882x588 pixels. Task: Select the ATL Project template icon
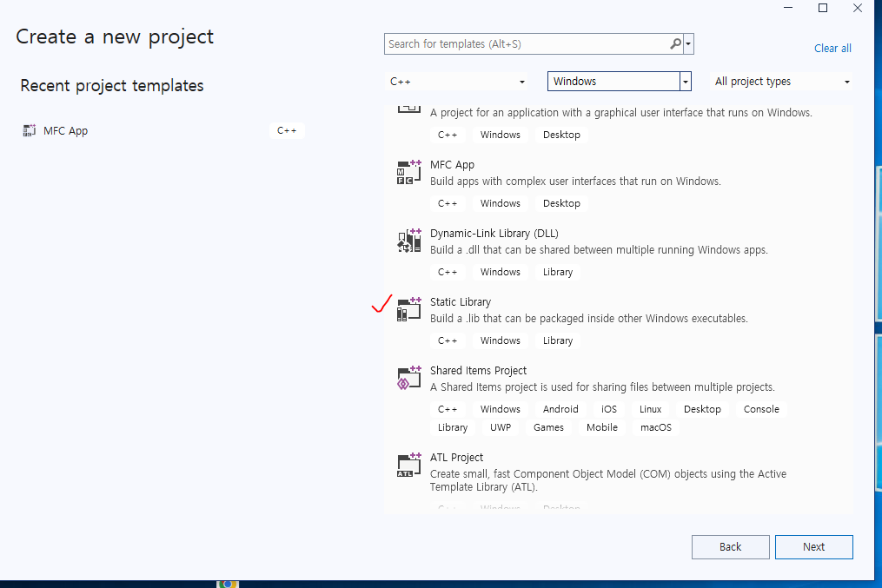(409, 466)
